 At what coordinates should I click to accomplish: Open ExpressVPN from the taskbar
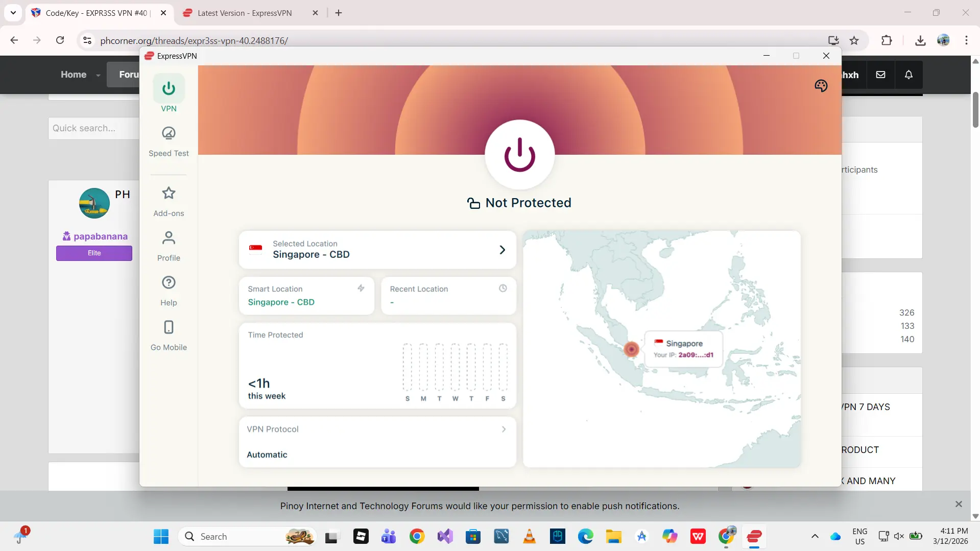click(x=754, y=537)
